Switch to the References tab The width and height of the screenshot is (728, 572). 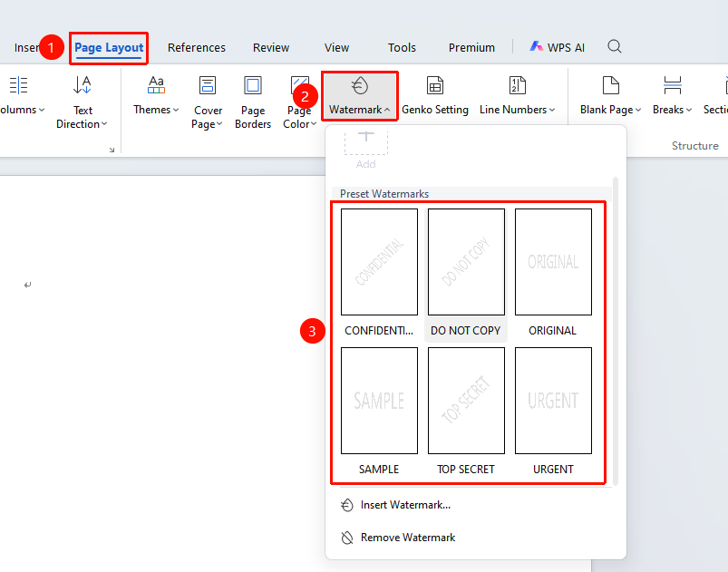197,47
